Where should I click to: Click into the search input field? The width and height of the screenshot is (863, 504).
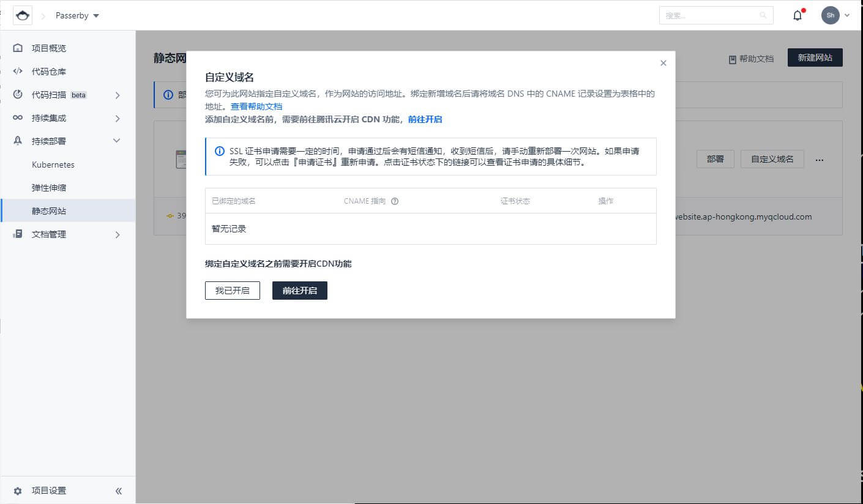pyautogui.click(x=710, y=15)
